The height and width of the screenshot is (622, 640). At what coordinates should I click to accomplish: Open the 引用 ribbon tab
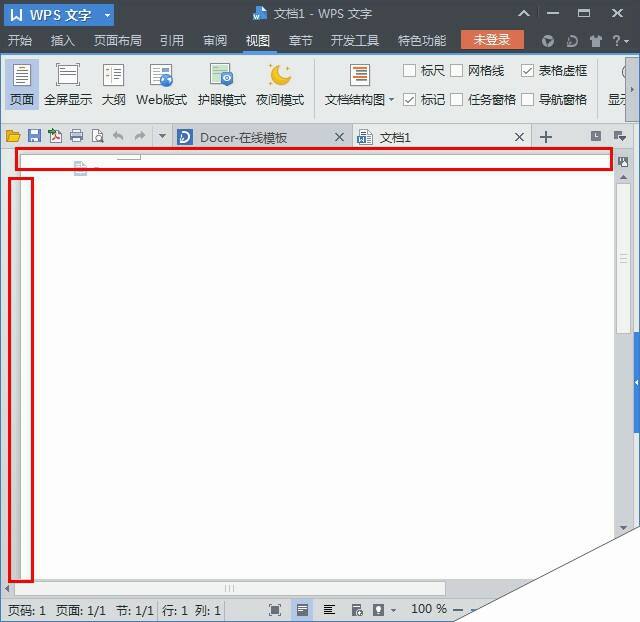coord(171,41)
